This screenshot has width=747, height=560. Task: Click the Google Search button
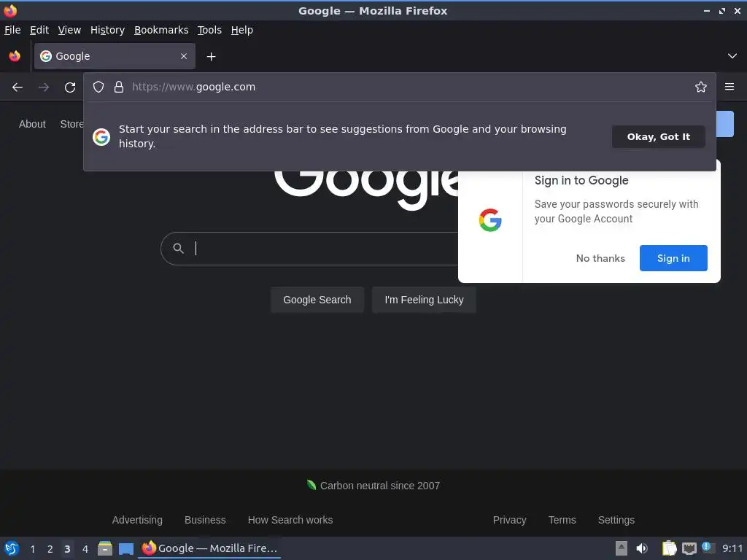tap(317, 300)
